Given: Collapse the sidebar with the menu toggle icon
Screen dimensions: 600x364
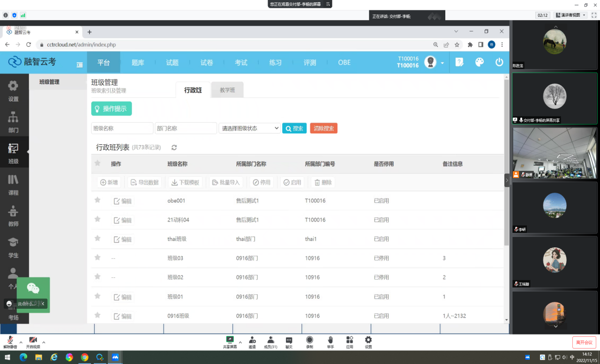Looking at the screenshot, I should coord(80,65).
